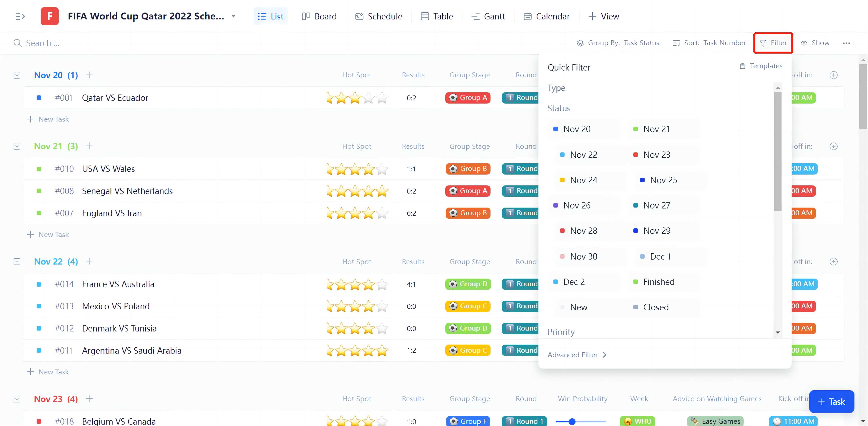This screenshot has width=868, height=426.
Task: Filter by status Nov 25
Action: (x=670, y=180)
